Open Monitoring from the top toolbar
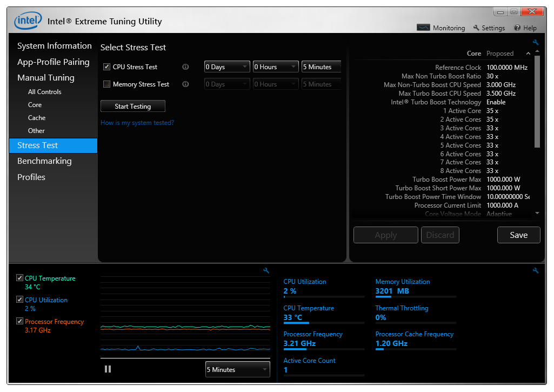554x392 pixels. tap(441, 28)
